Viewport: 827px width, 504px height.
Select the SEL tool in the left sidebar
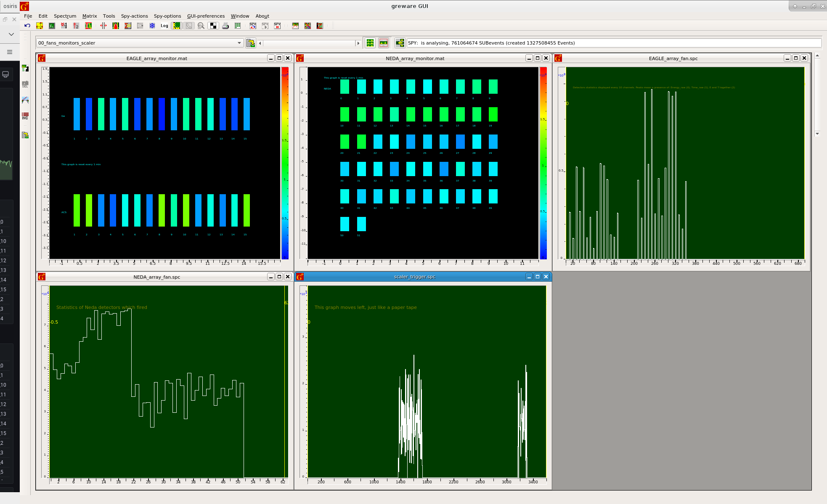25,84
